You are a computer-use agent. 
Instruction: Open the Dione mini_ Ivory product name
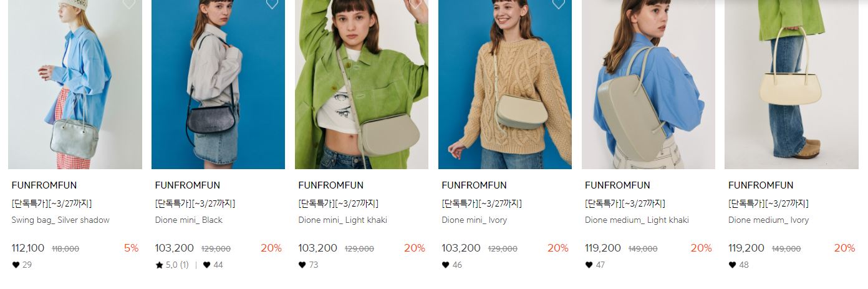pos(474,220)
